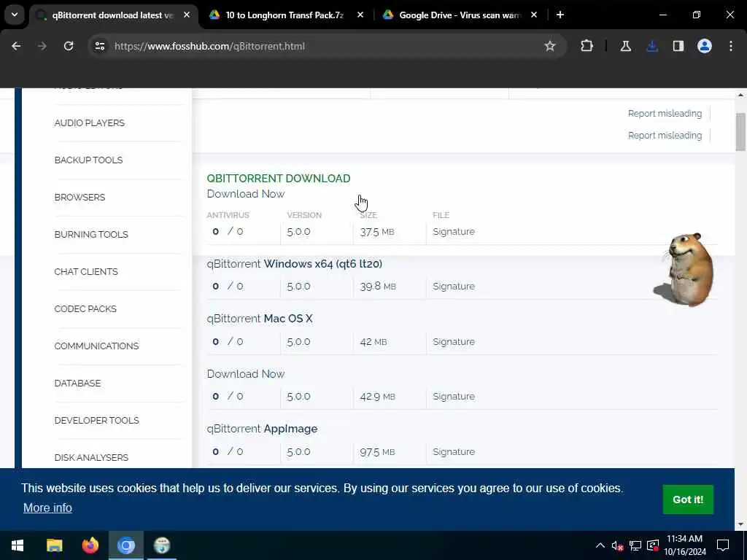Switch to Google Drive Virus scan tab
This screenshot has height=560, width=747.
(x=460, y=15)
